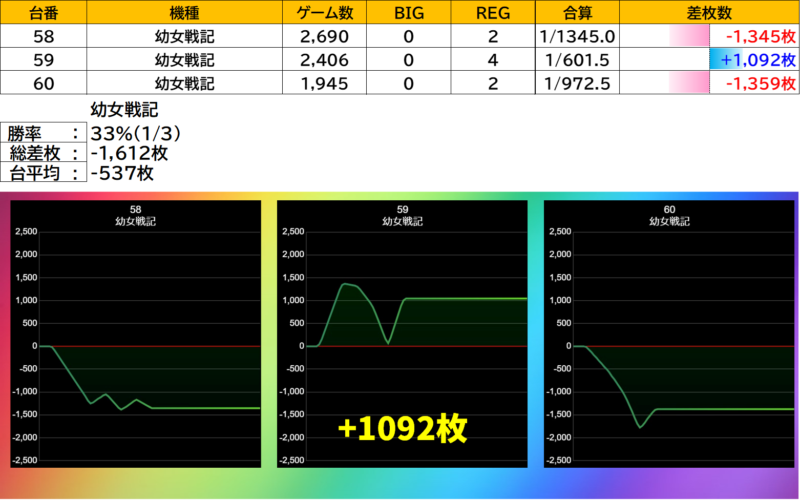Click the 差枚数 column header

[709, 12]
